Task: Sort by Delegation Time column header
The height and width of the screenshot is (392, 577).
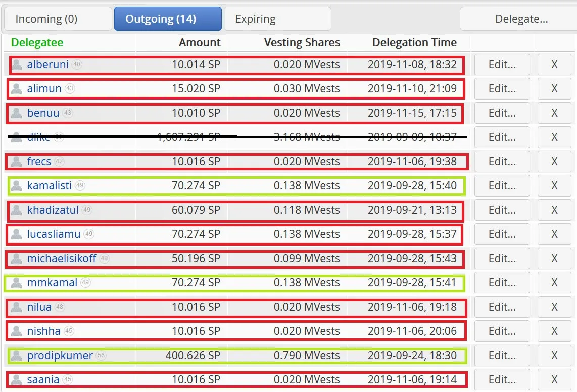Action: click(414, 43)
